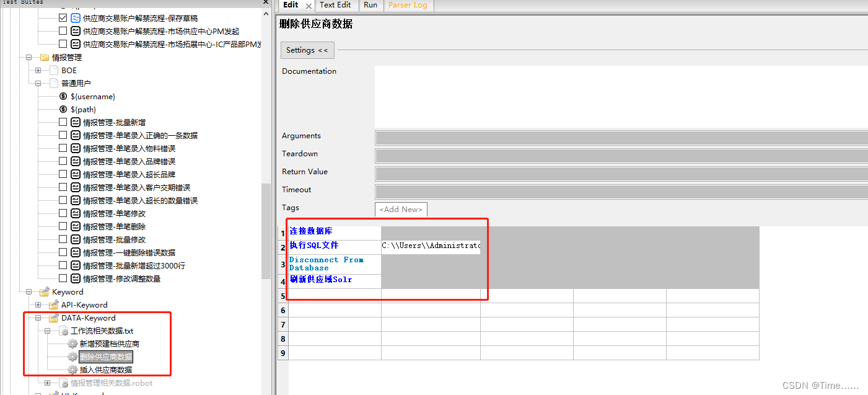Click the test case icon beside 情报管理-批量新增
Image resolution: width=868 pixels, height=395 pixels.
coord(75,122)
